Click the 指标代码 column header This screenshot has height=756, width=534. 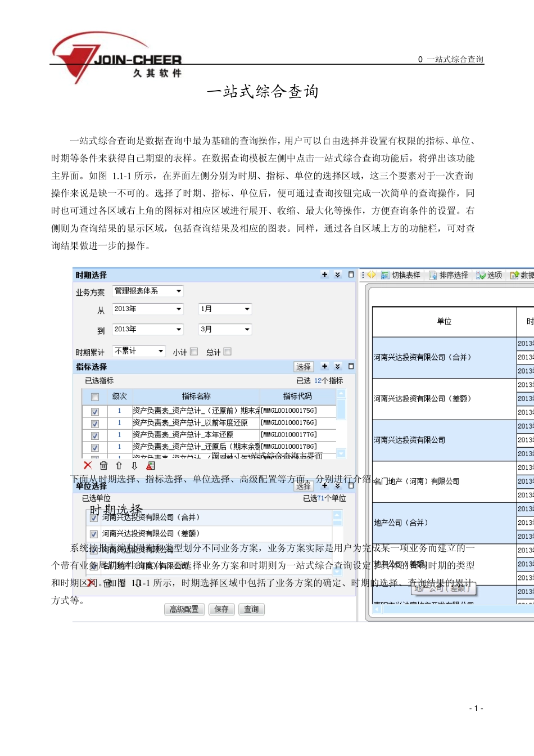tap(297, 396)
